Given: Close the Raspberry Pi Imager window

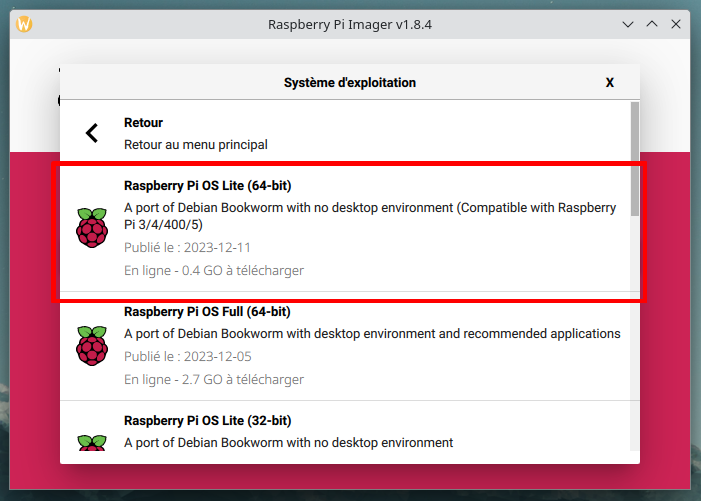Looking at the screenshot, I should click(x=676, y=24).
